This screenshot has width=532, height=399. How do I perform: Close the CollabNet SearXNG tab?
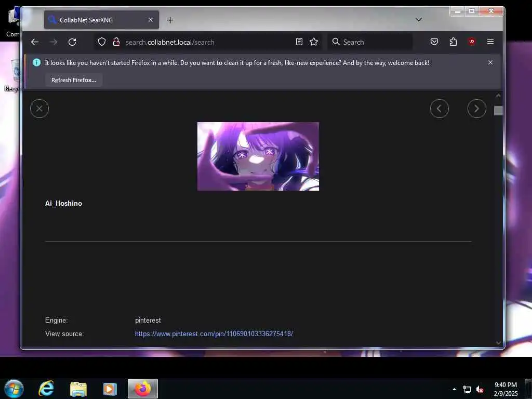coord(151,20)
